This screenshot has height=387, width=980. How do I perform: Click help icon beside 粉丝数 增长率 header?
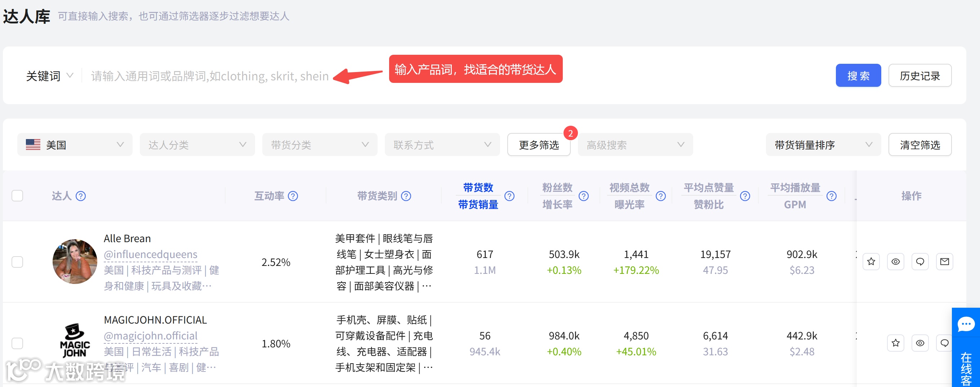tap(584, 196)
